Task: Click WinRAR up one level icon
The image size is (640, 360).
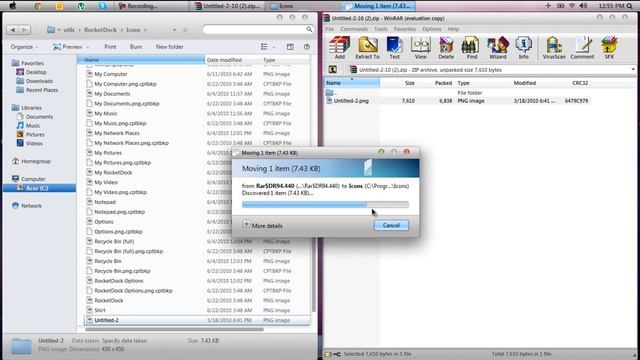Action: [x=333, y=70]
